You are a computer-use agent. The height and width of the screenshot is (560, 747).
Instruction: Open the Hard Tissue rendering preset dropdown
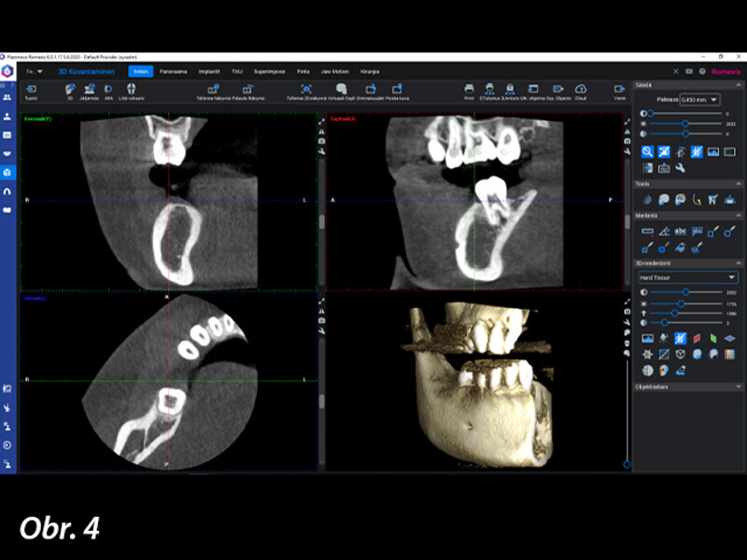pos(687,277)
